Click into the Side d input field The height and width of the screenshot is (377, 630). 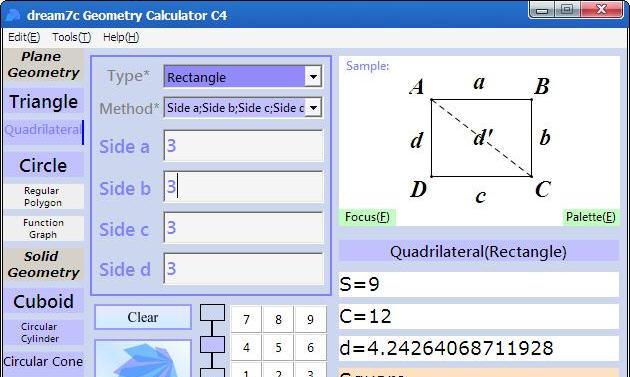click(243, 268)
